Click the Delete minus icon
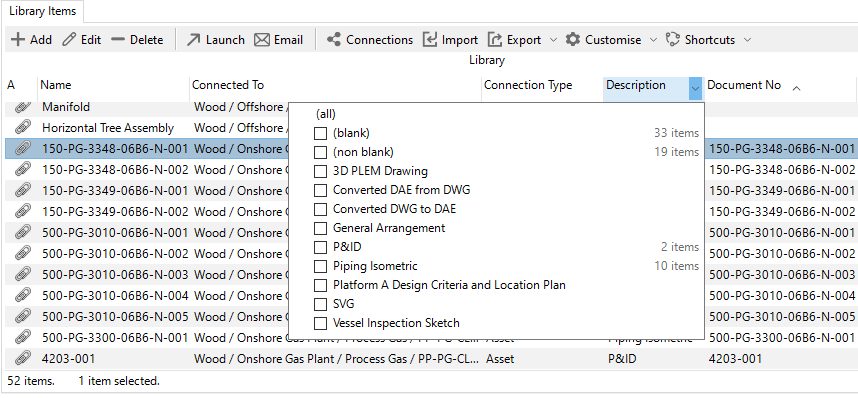Image resolution: width=858 pixels, height=398 pixels. pos(118,39)
